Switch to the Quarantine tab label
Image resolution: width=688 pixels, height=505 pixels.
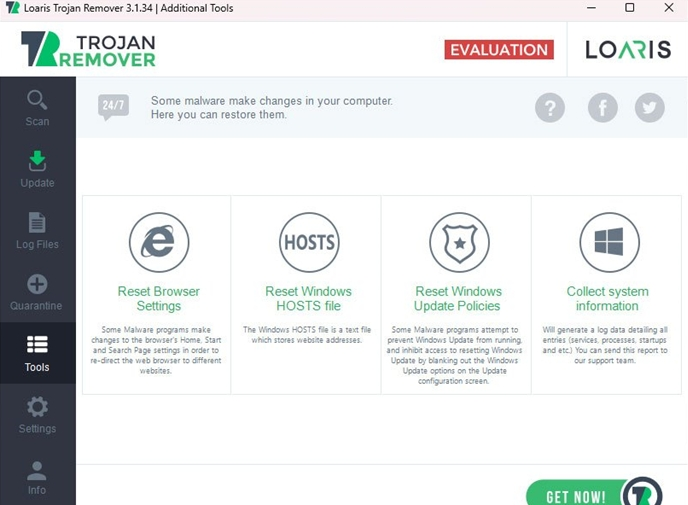pos(36,306)
